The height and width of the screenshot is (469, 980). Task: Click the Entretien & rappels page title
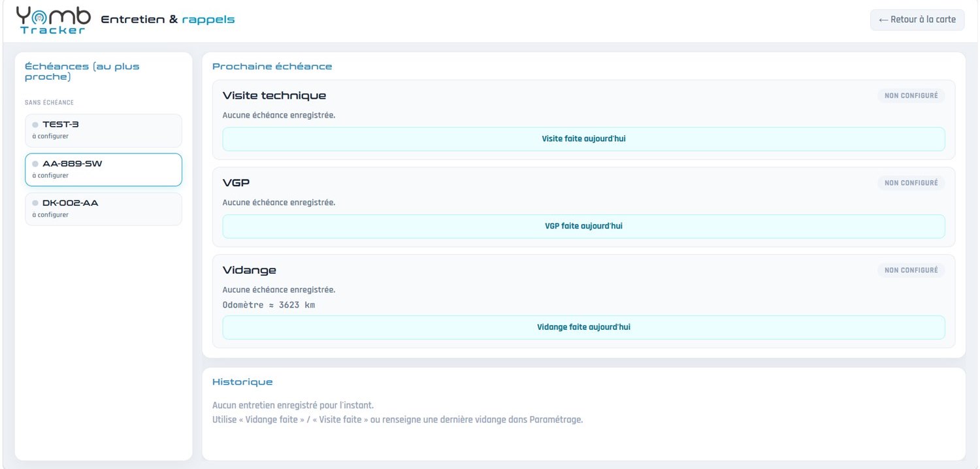[168, 20]
